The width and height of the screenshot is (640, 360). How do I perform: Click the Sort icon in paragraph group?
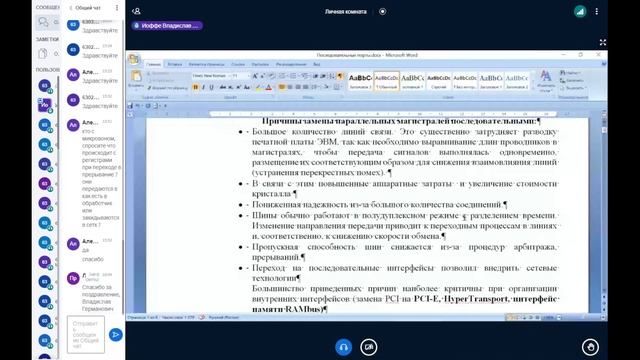click(331, 76)
